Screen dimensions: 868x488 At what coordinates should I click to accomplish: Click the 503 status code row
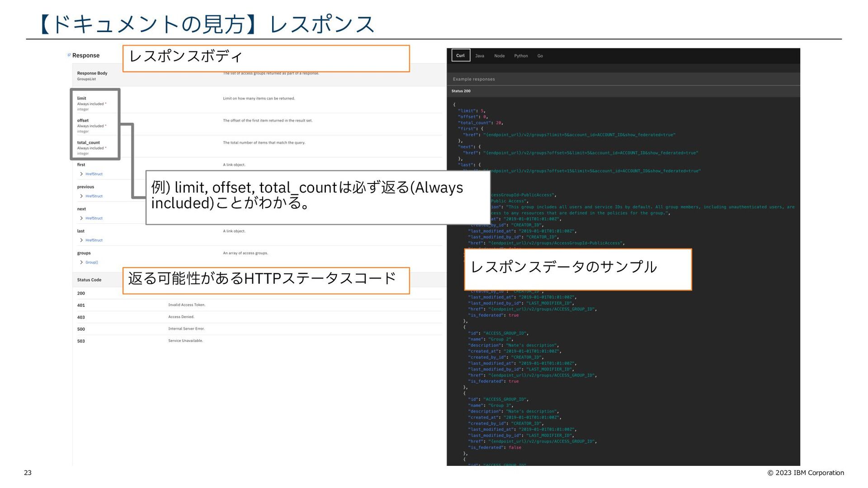click(81, 341)
